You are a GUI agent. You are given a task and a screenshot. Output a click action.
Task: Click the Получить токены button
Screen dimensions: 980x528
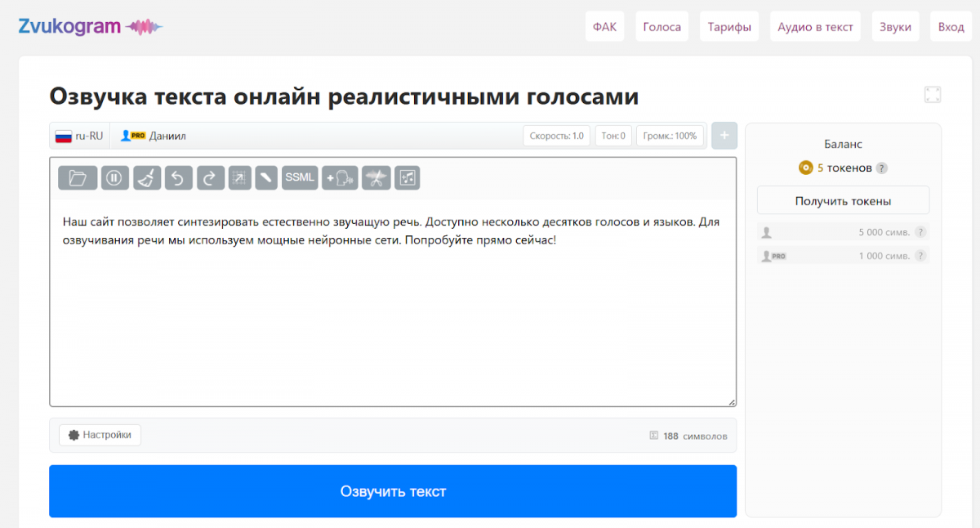click(843, 200)
